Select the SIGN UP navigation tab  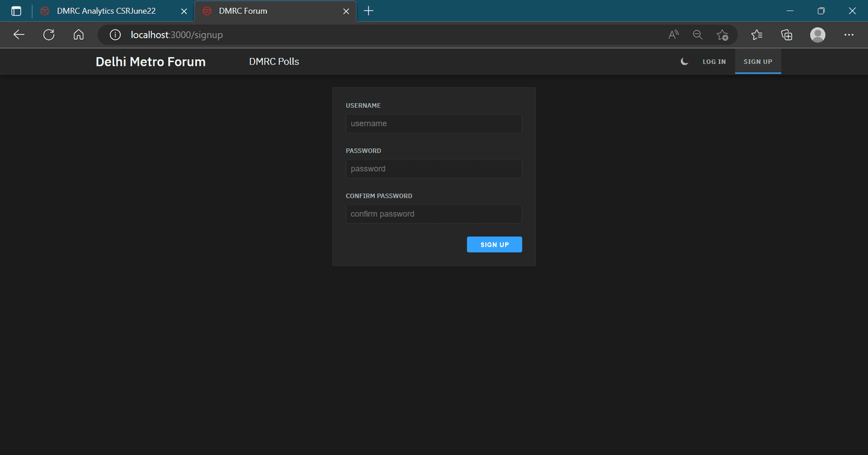tap(758, 61)
